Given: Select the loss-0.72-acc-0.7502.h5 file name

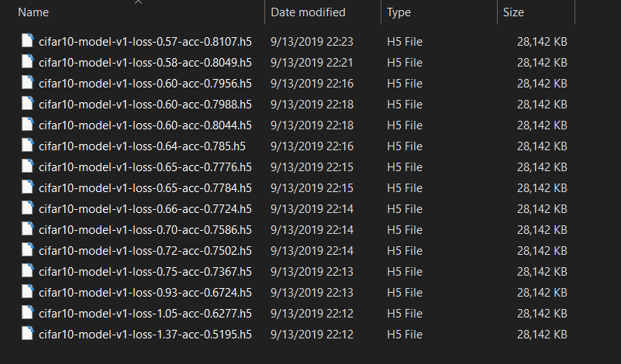Looking at the screenshot, I should (145, 251).
